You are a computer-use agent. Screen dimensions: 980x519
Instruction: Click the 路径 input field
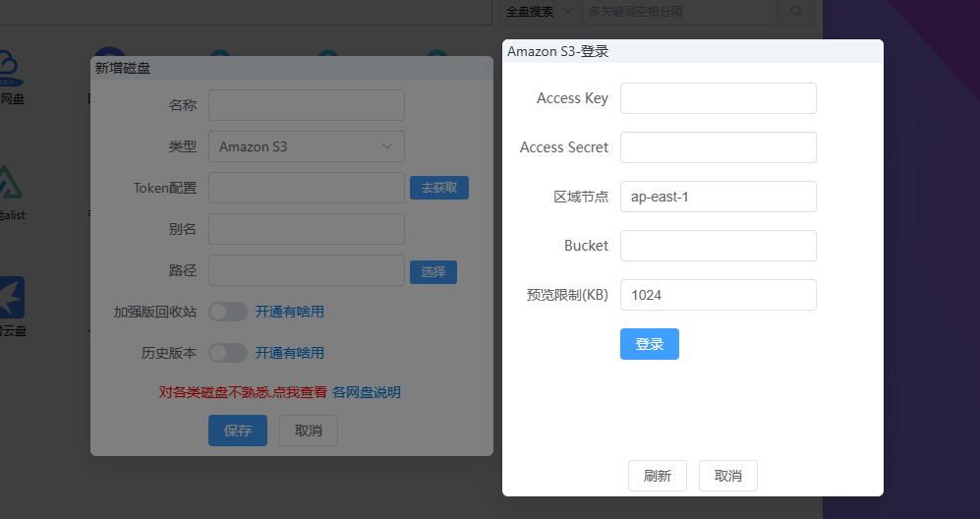(307, 270)
